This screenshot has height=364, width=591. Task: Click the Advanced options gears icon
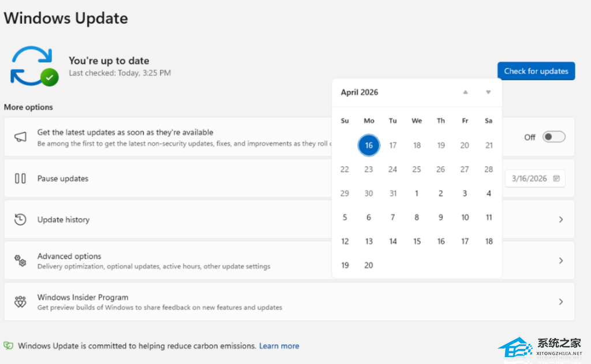(x=20, y=260)
